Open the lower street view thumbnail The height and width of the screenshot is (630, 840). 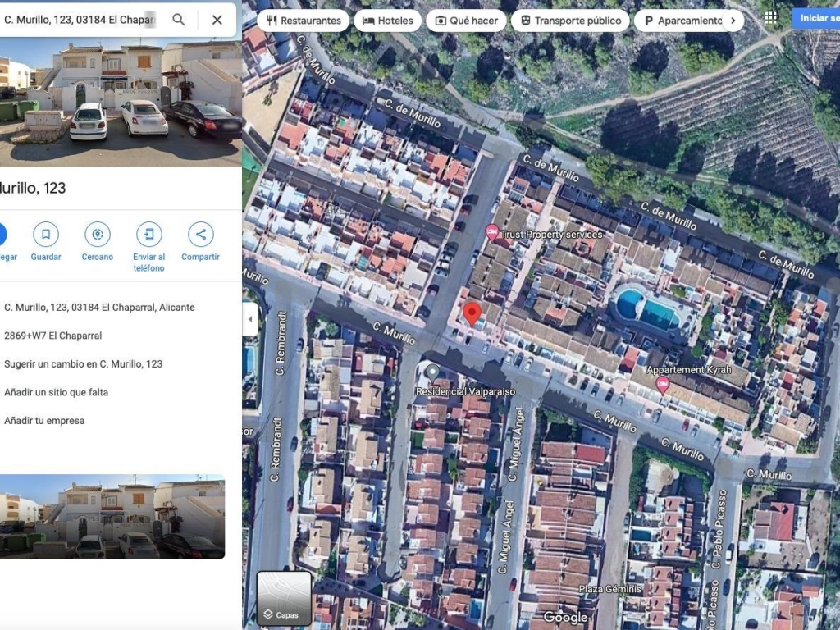[x=112, y=517]
